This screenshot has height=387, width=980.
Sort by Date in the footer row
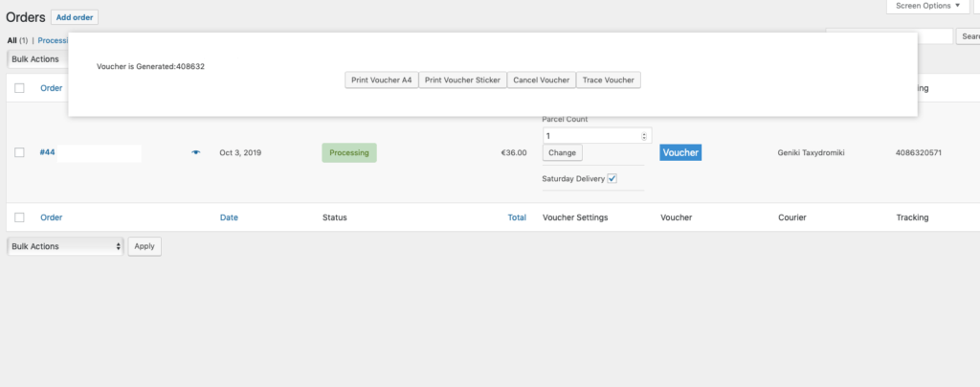click(229, 217)
